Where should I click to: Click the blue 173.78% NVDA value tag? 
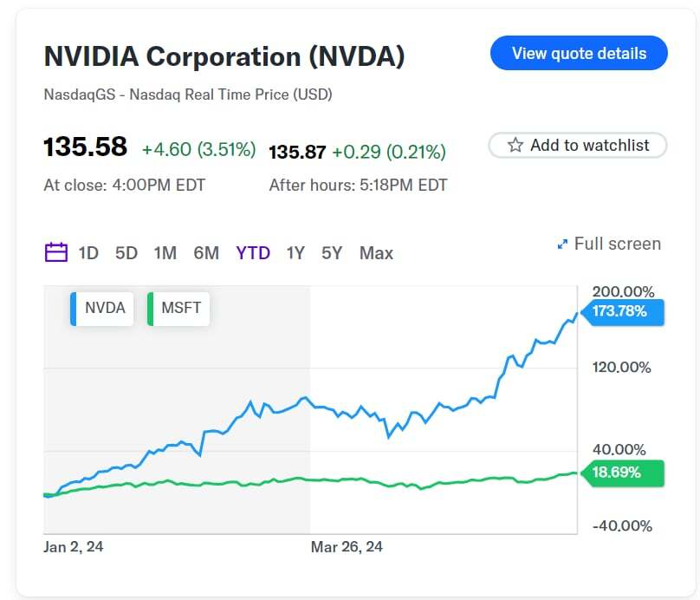[620, 311]
